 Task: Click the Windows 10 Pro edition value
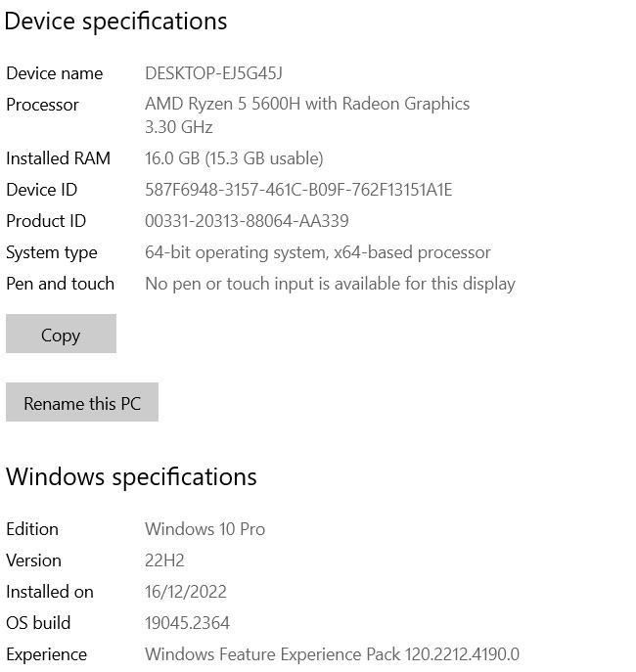(x=204, y=529)
